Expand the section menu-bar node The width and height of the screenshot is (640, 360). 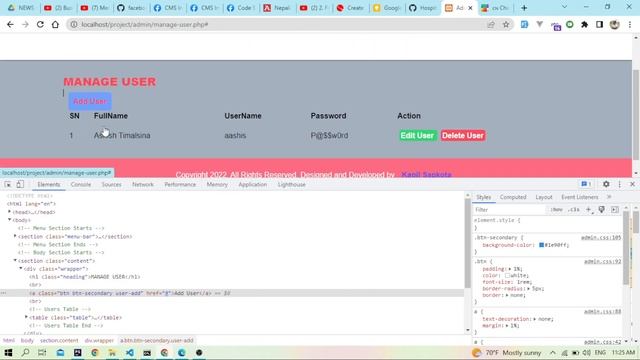(x=16, y=236)
